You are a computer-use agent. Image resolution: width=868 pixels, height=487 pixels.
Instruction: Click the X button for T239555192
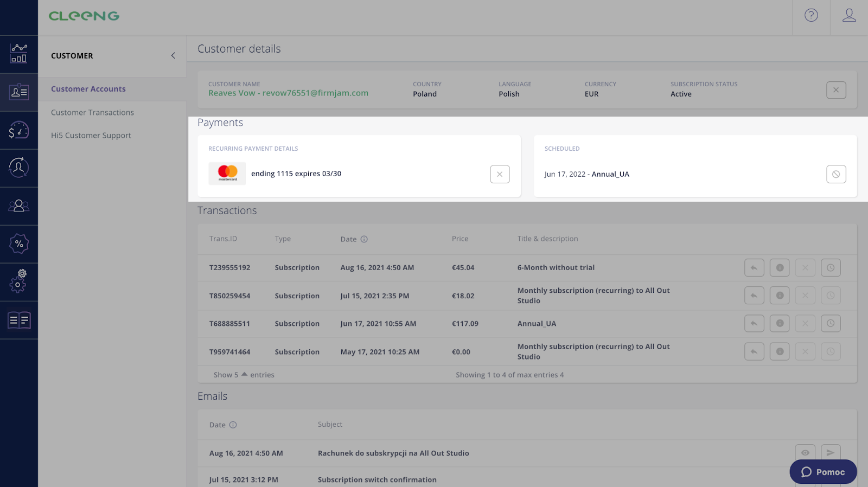(805, 267)
